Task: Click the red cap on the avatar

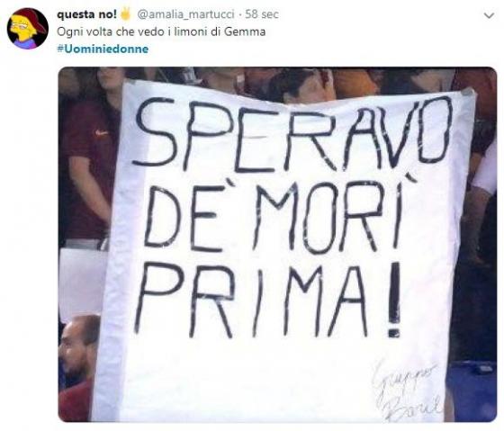Action: [x=35, y=19]
